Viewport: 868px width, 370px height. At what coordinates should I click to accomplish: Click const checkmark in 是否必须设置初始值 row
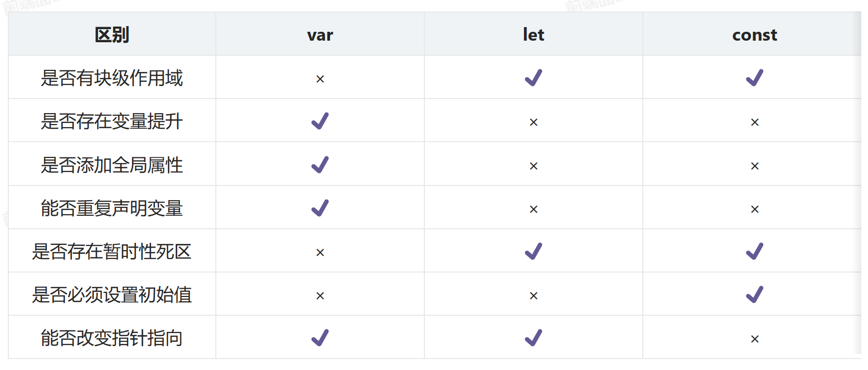point(754,295)
